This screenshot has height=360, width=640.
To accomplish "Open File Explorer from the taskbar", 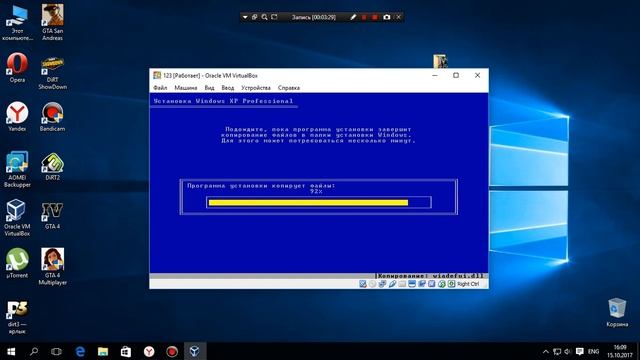I will click(x=103, y=351).
